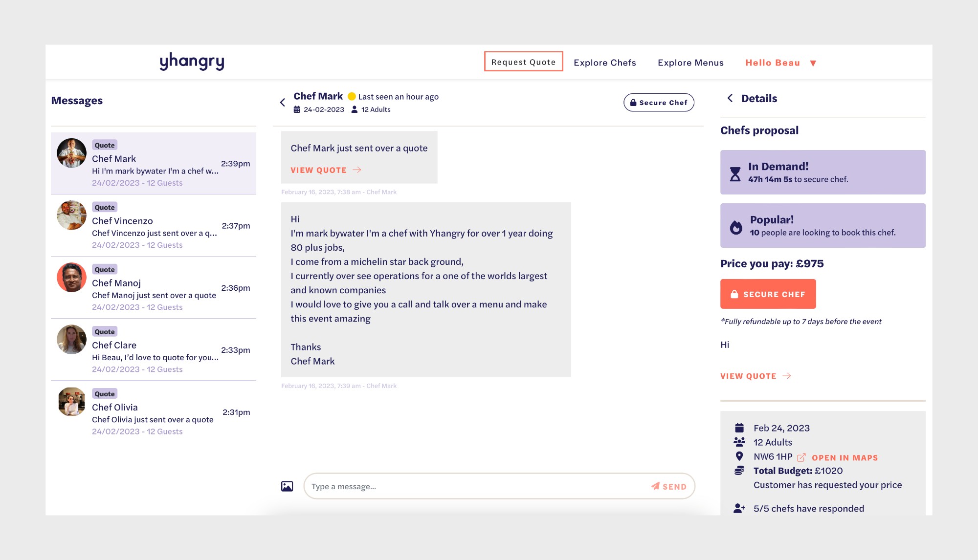This screenshot has height=560, width=978.
Task: Click the calendar icon by 24-02-2023 in chat header
Action: [297, 109]
